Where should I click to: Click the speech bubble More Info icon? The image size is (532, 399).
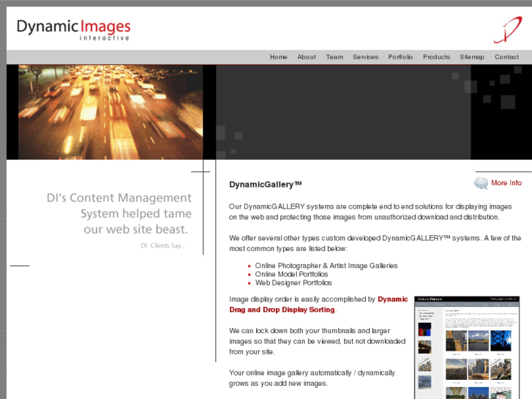(x=481, y=183)
